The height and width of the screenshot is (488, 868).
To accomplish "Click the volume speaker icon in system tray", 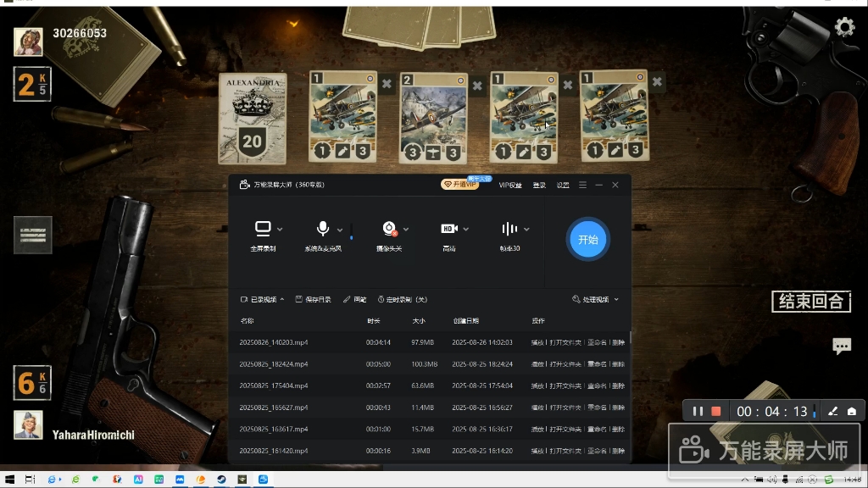I will (x=772, y=480).
